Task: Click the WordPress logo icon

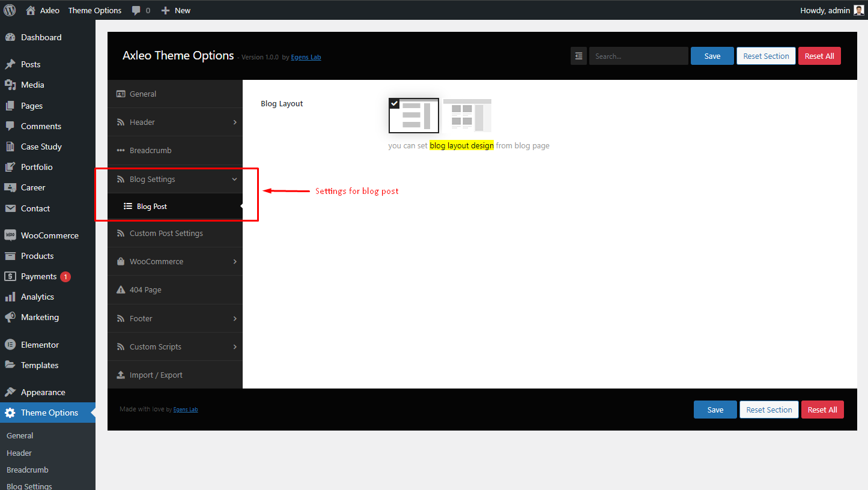Action: coord(10,10)
